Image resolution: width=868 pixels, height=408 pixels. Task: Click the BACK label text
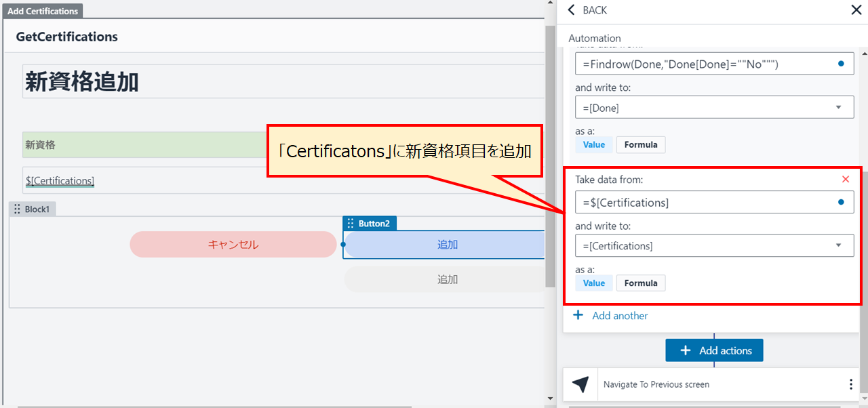pyautogui.click(x=595, y=10)
